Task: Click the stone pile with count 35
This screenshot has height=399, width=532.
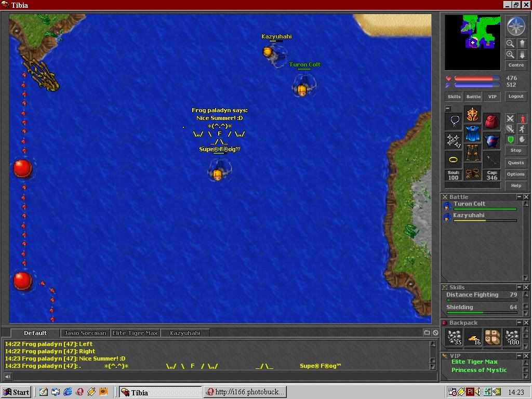Action: pyautogui.click(x=454, y=337)
